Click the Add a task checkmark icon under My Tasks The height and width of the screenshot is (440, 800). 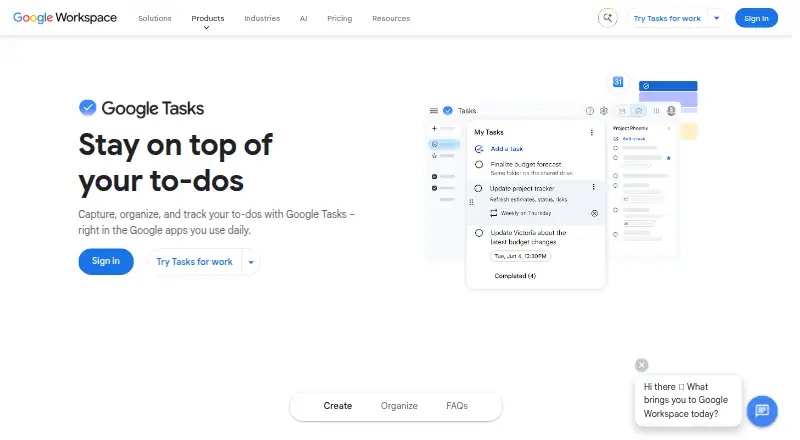[479, 149]
